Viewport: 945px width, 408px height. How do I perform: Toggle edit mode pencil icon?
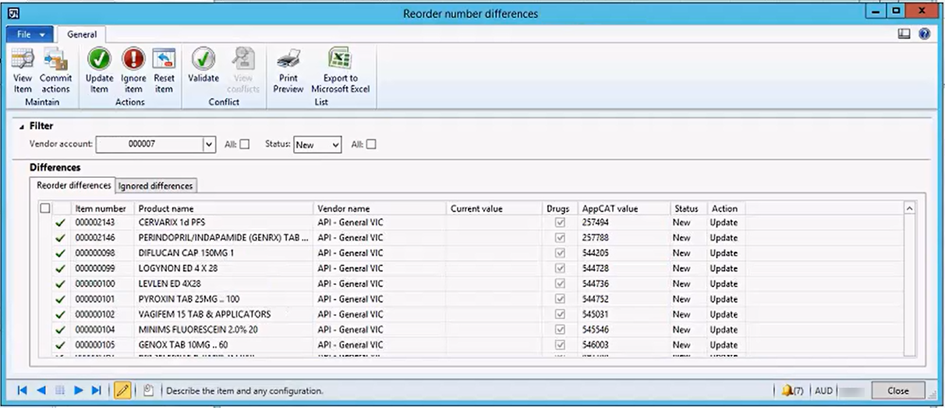[x=122, y=391]
